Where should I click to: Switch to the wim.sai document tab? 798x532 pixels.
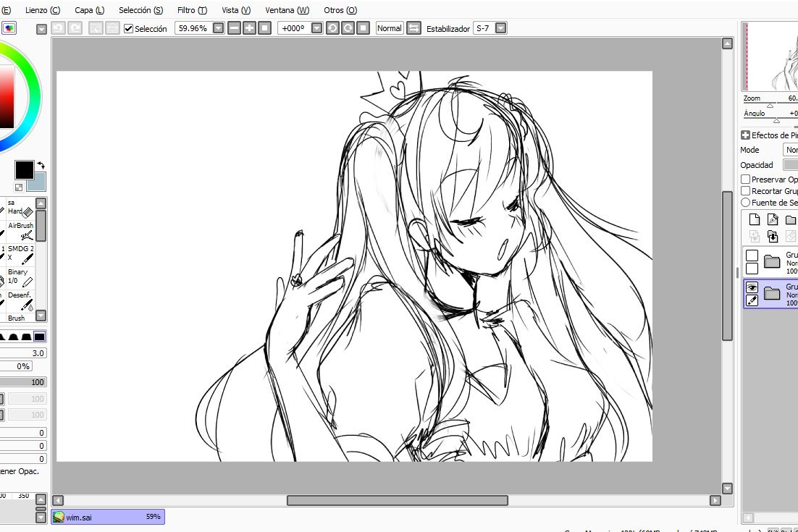(108, 517)
